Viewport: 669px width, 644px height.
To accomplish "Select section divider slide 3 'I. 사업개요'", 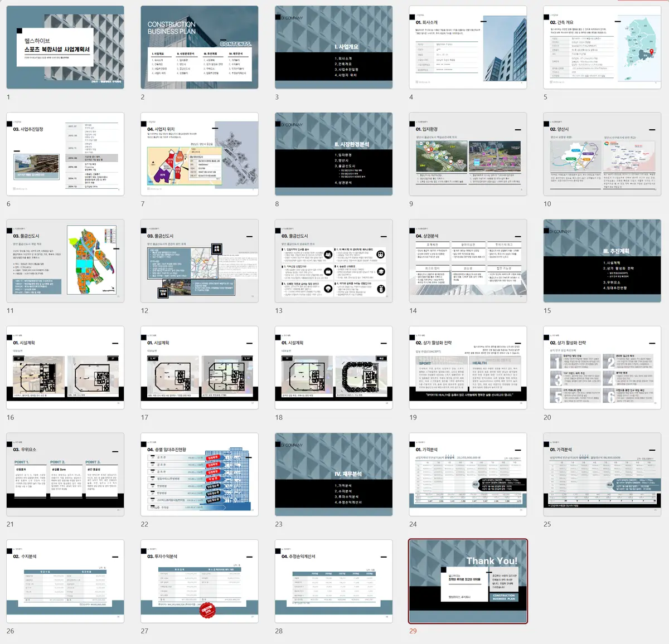I will click(333, 47).
